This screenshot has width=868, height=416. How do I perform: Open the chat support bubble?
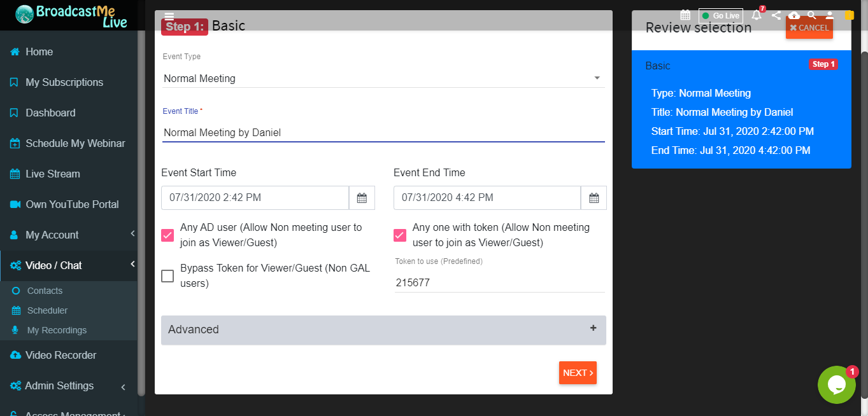(x=836, y=385)
